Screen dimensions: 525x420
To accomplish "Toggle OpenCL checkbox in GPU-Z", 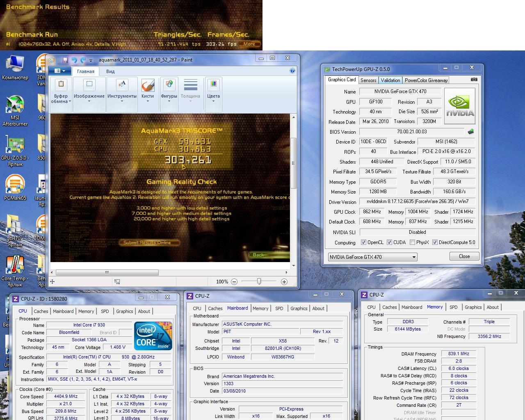I will point(363,242).
